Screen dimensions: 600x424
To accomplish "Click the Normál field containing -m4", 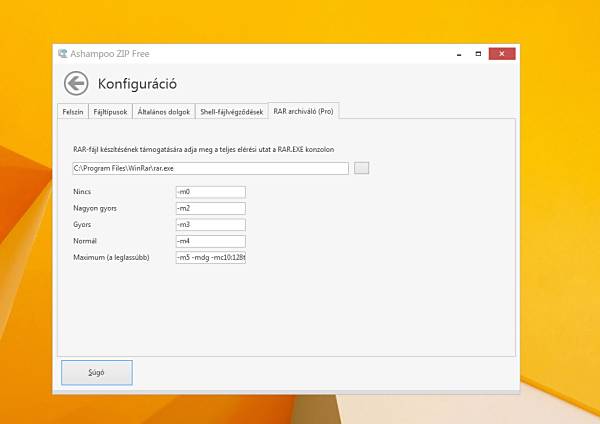I will (x=210, y=241).
